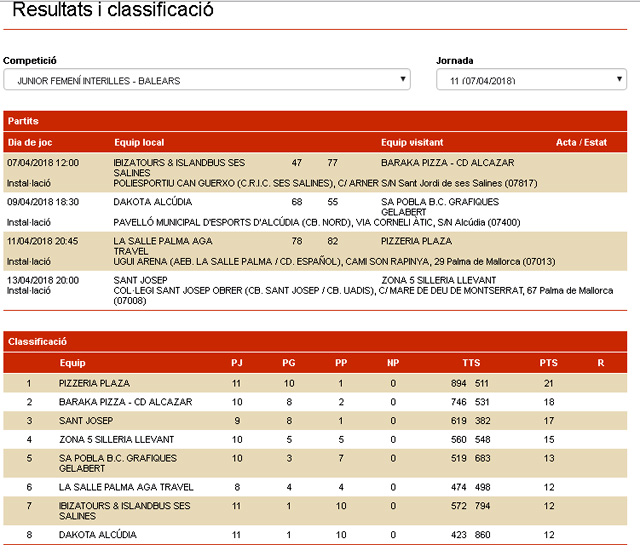Click the PJ column header
This screenshot has height=556, width=640.
click(x=237, y=363)
